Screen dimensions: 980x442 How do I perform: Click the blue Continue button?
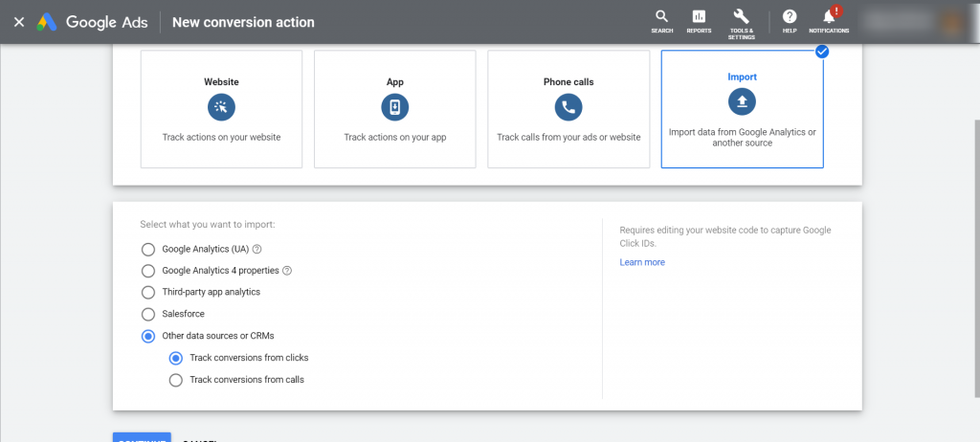(142, 437)
